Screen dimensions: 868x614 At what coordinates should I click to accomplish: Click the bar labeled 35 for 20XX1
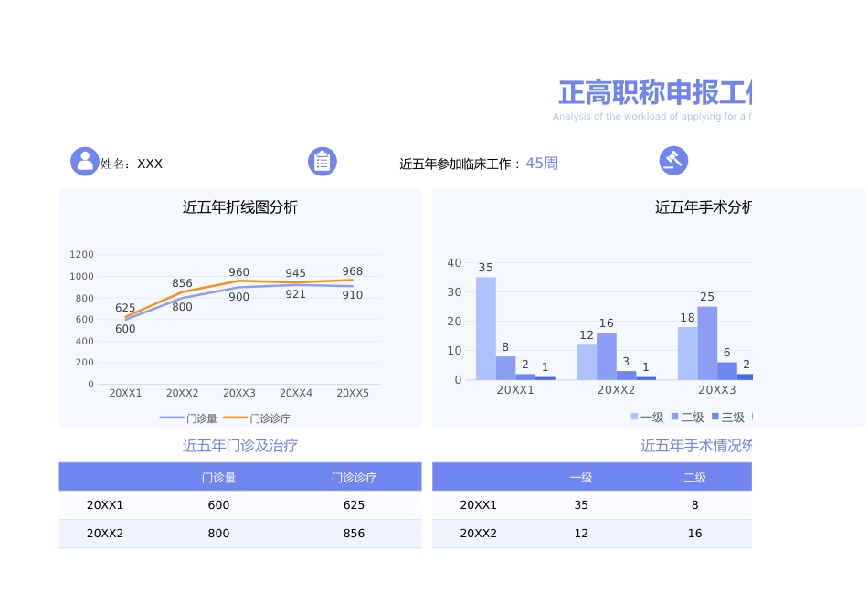(486, 328)
